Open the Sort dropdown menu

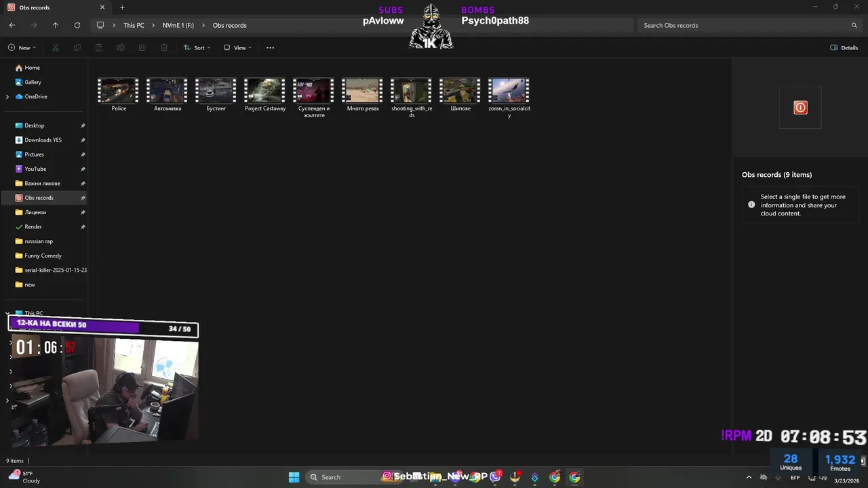pos(197,47)
